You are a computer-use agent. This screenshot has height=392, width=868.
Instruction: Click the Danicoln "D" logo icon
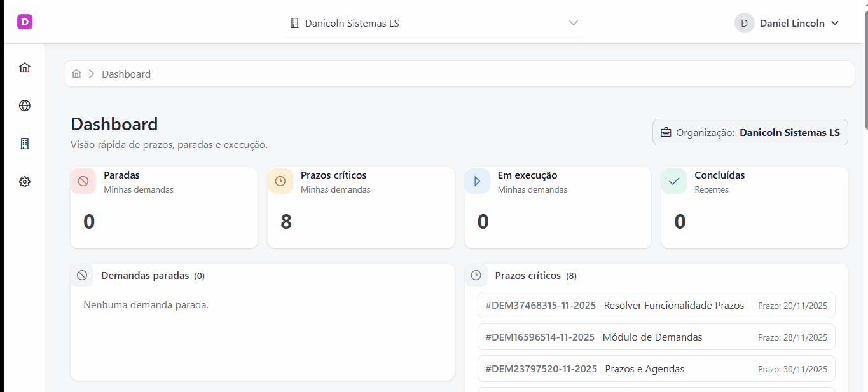tap(24, 21)
